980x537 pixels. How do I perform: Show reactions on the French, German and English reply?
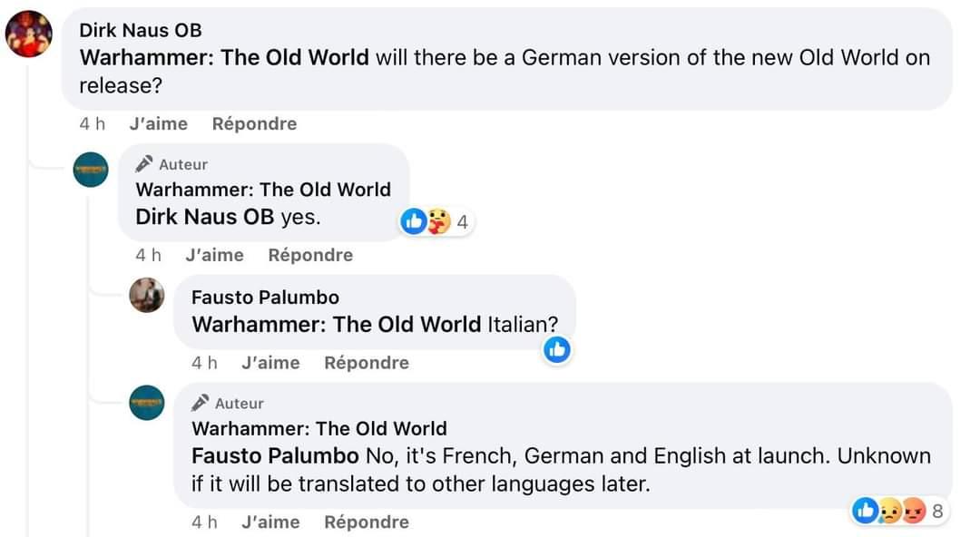[898, 511]
